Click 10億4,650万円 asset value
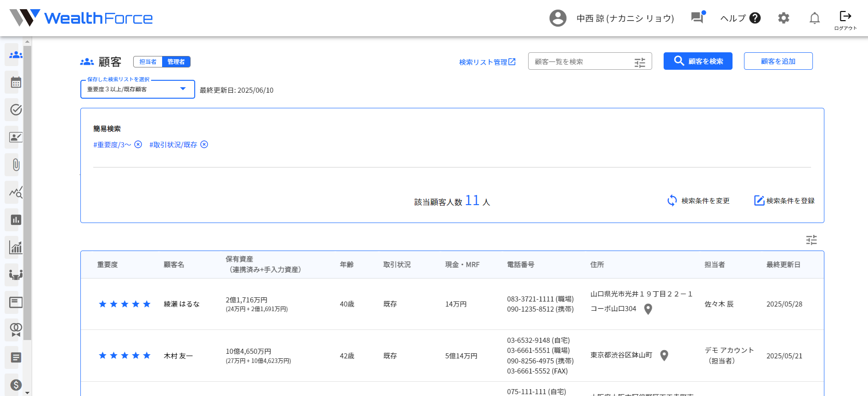 [x=248, y=351]
